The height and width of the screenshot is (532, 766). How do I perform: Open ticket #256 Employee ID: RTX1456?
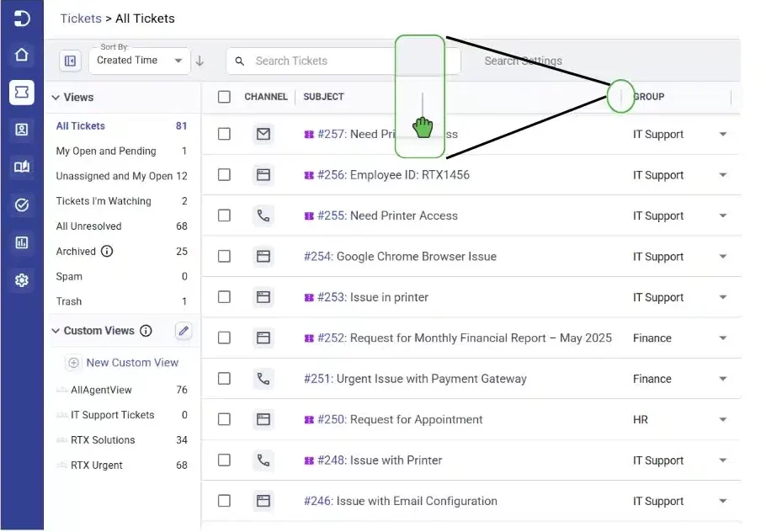pyautogui.click(x=393, y=175)
